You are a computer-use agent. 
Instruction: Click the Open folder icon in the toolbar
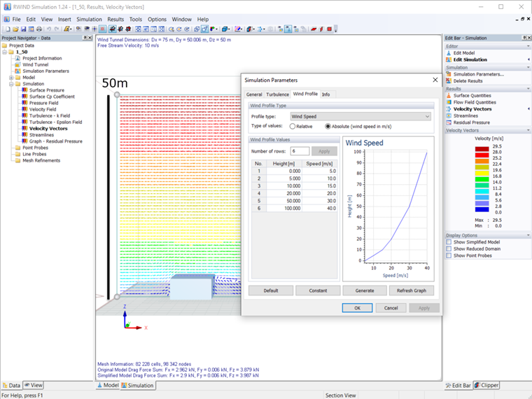pyautogui.click(x=15, y=29)
